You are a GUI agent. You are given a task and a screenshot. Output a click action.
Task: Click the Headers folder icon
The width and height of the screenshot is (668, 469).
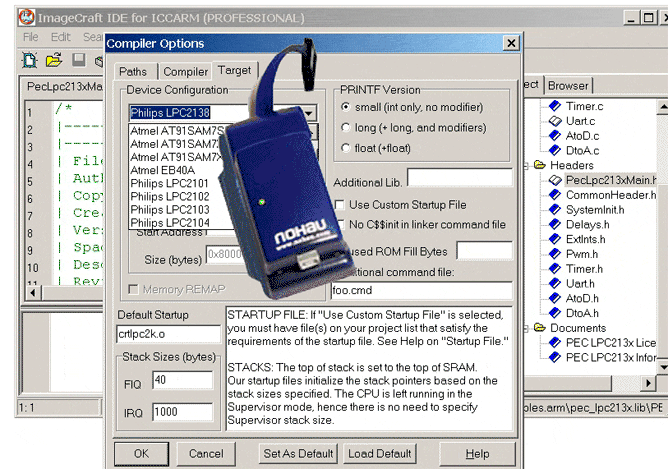[540, 164]
